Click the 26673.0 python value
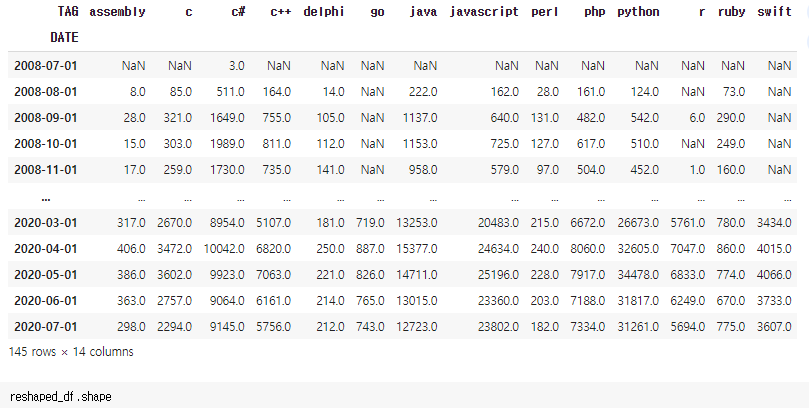Image resolution: width=809 pixels, height=408 pixels. coord(638,223)
